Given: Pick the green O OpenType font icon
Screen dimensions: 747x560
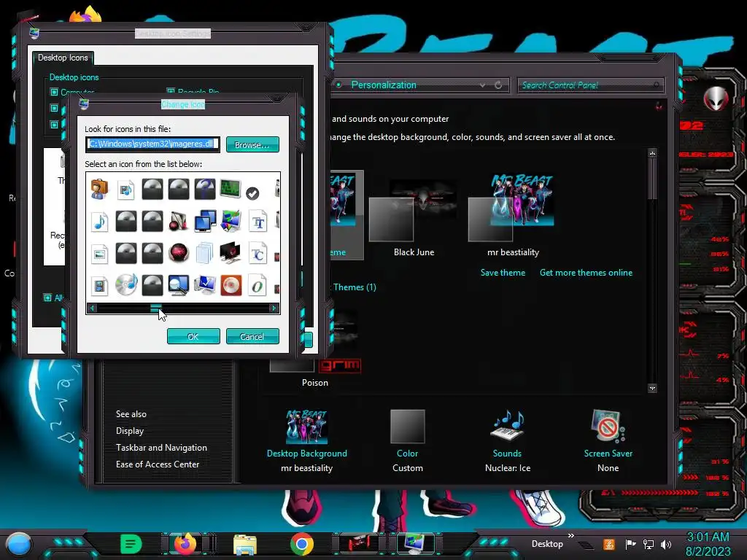Looking at the screenshot, I should click(x=258, y=286).
